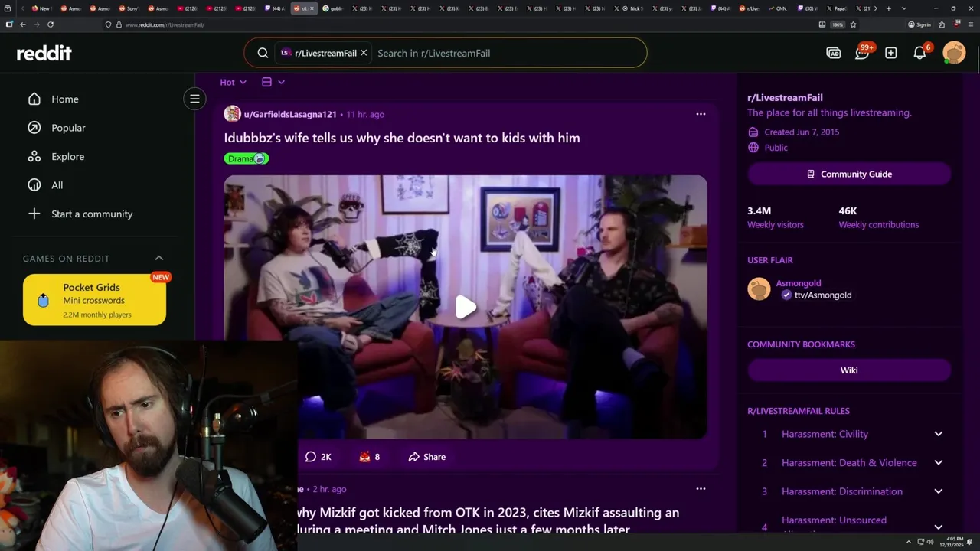This screenshot has height=551, width=980.
Task: Click the Drama flair tag
Action: tap(247, 158)
